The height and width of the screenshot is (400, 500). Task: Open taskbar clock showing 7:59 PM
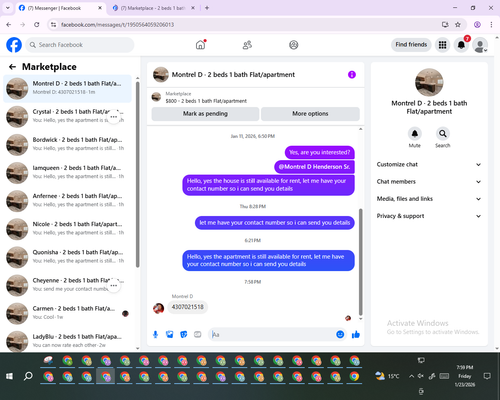coord(465,376)
